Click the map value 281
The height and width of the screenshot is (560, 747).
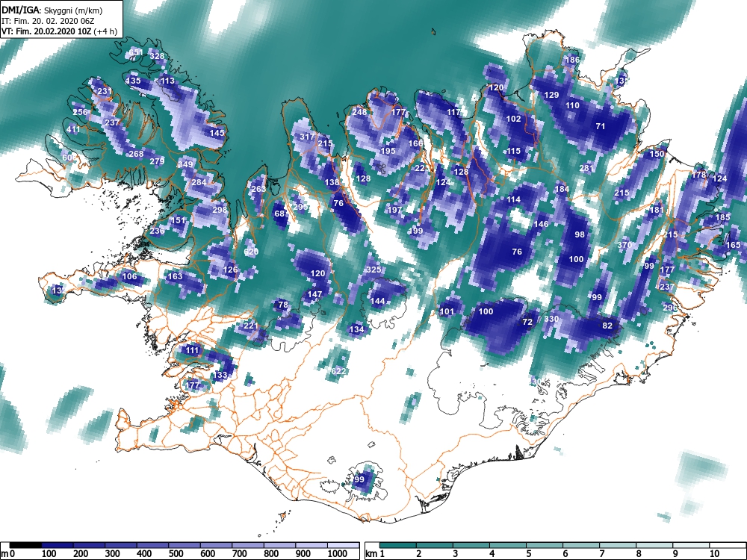click(587, 168)
